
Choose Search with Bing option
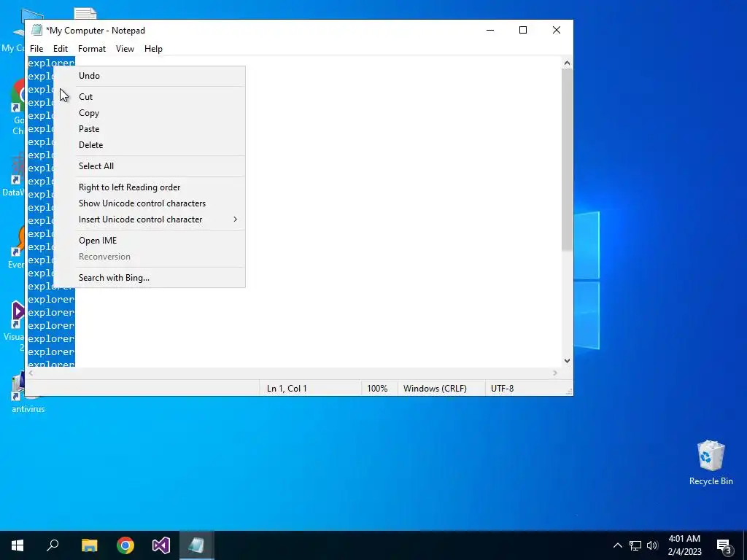(x=149, y=278)
